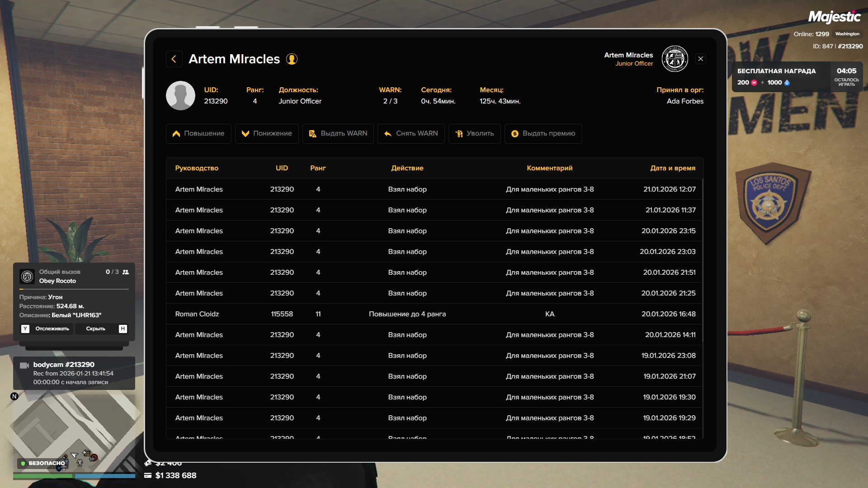Click Скрыть to hide the dispatch call
Screen dimensions: 868x488
pyautogui.click(x=95, y=329)
